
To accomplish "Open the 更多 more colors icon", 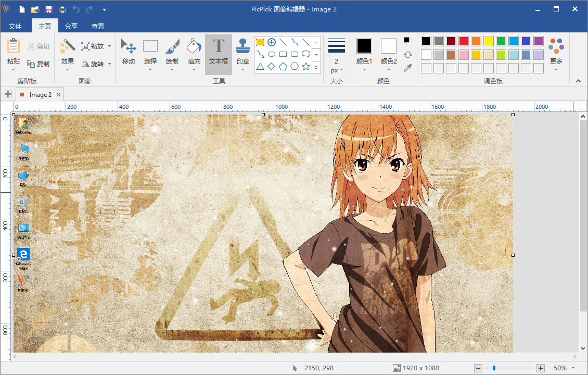I will coord(556,46).
